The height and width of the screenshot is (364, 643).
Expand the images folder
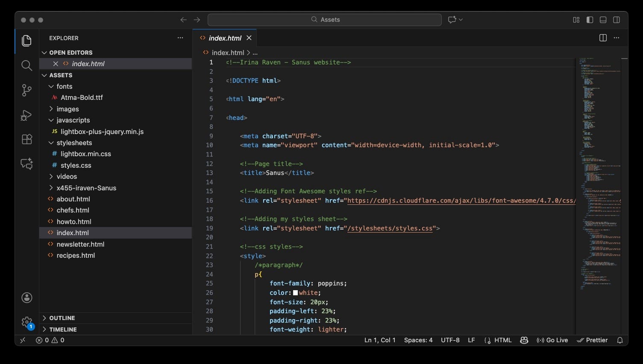(x=68, y=109)
